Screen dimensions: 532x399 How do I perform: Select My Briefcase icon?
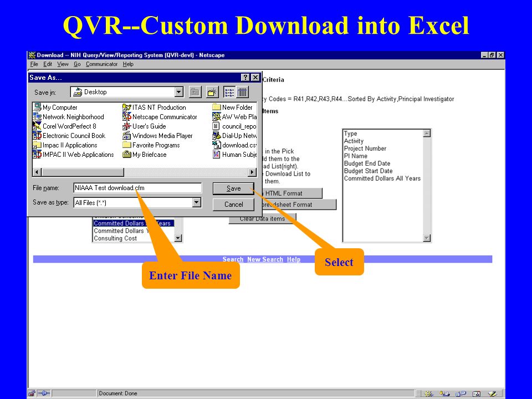pyautogui.click(x=145, y=155)
